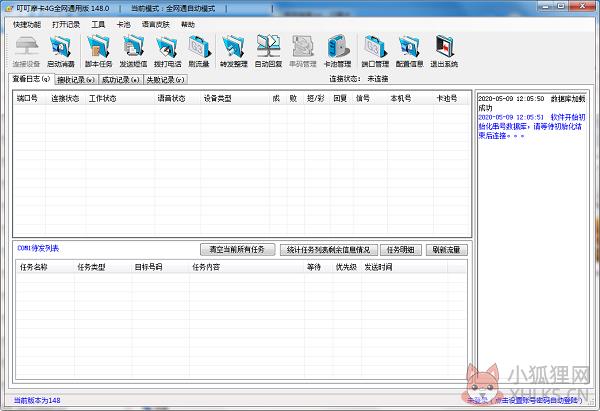The height and width of the screenshot is (411, 600).
Task: Open 卡池管理 from the toolbar
Action: click(x=337, y=51)
